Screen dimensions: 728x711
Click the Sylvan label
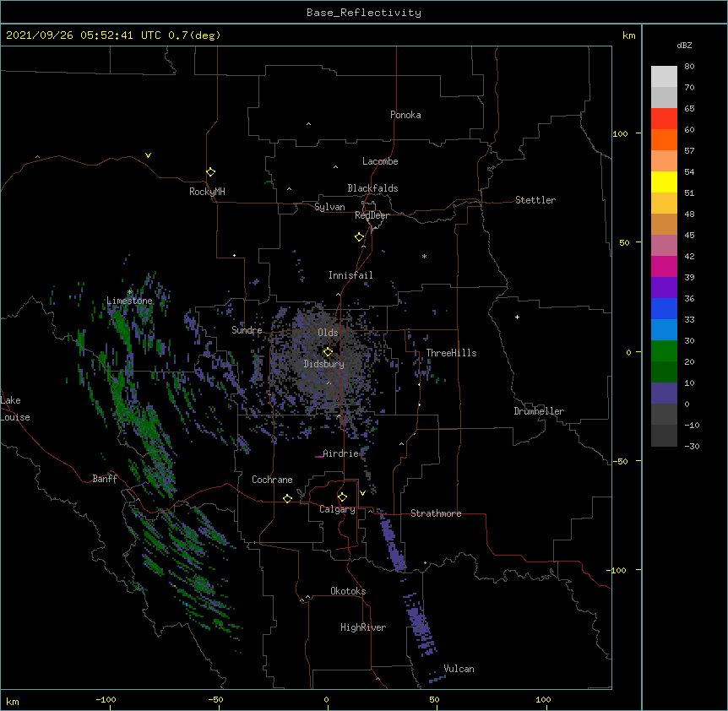click(329, 207)
